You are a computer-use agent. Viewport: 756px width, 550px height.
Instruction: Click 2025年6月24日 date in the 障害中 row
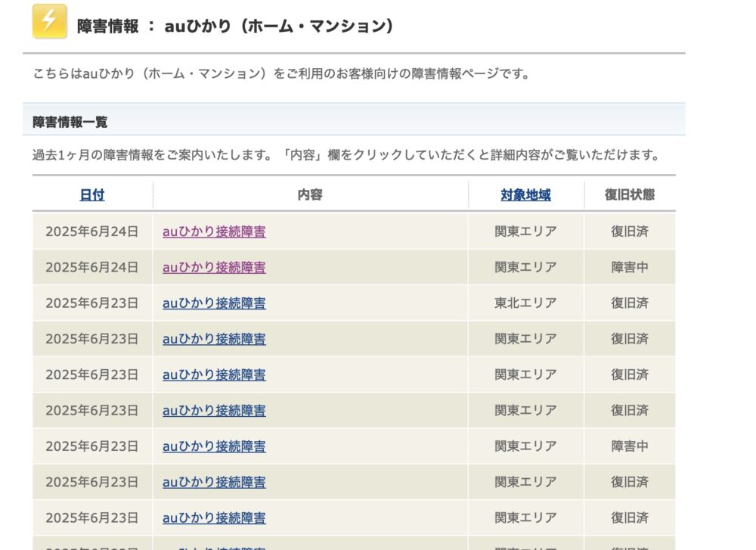point(92,267)
